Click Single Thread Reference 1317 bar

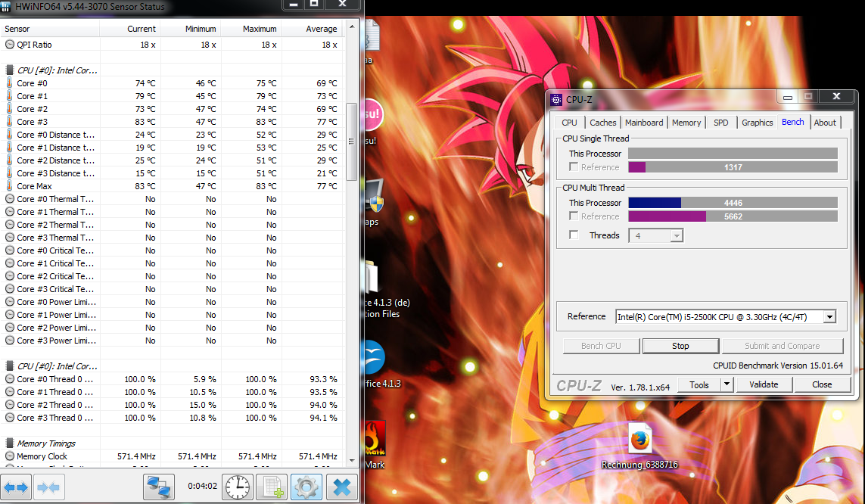733,167
